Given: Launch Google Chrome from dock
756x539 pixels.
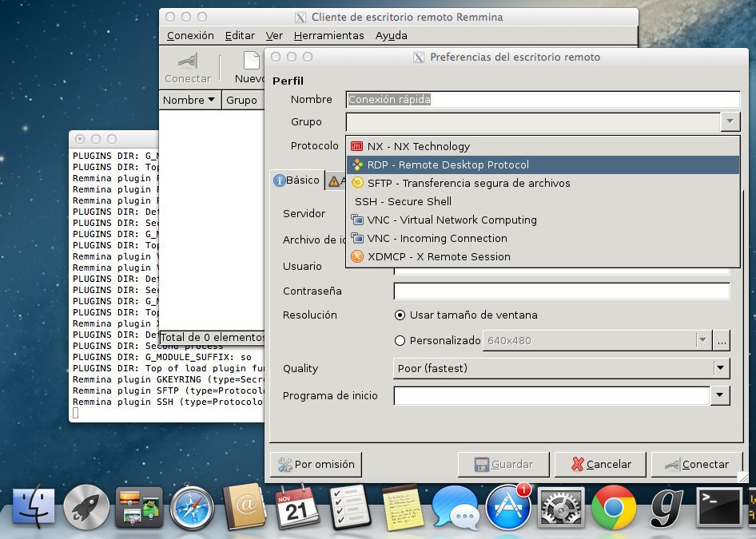Looking at the screenshot, I should pyautogui.click(x=613, y=507).
